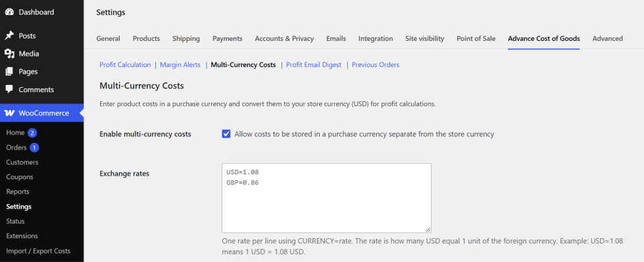Screen dimensions: 644x262
Task: Switch to the Products tab
Action: (x=146, y=39)
